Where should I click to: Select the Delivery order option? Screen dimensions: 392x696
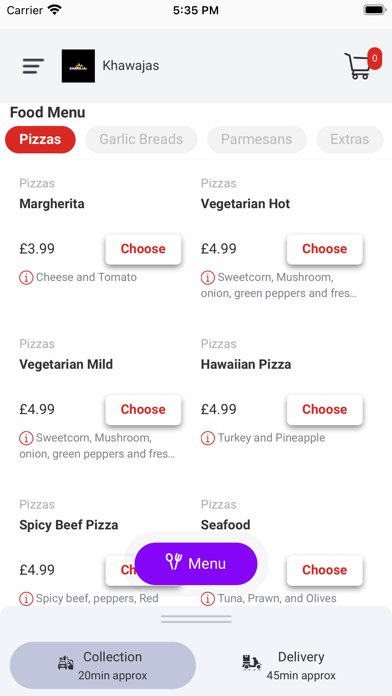click(x=289, y=665)
